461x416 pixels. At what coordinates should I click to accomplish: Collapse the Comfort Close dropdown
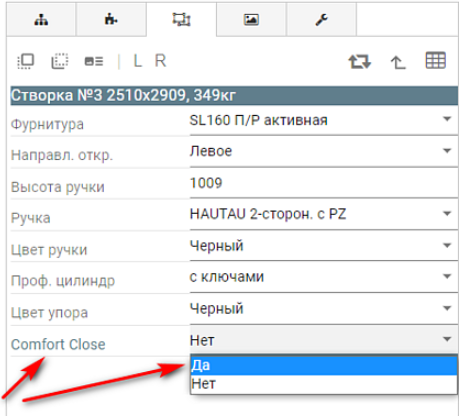(324, 340)
